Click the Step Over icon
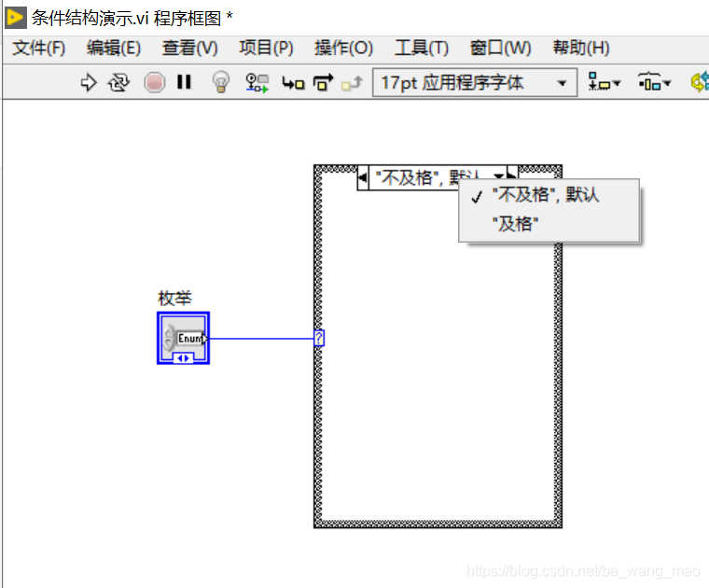Viewport: 709px width, 588px height. click(324, 83)
